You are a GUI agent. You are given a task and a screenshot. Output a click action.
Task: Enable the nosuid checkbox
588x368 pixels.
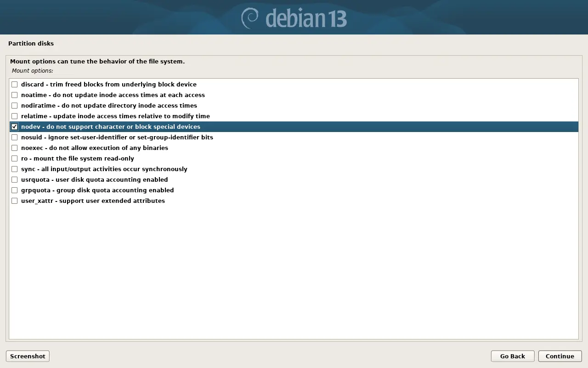click(x=15, y=138)
